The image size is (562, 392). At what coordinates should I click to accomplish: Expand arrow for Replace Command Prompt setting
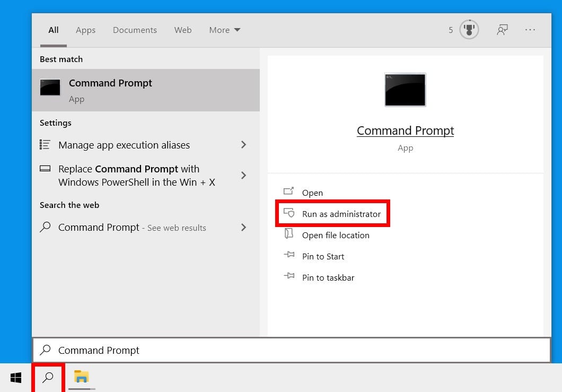244,176
